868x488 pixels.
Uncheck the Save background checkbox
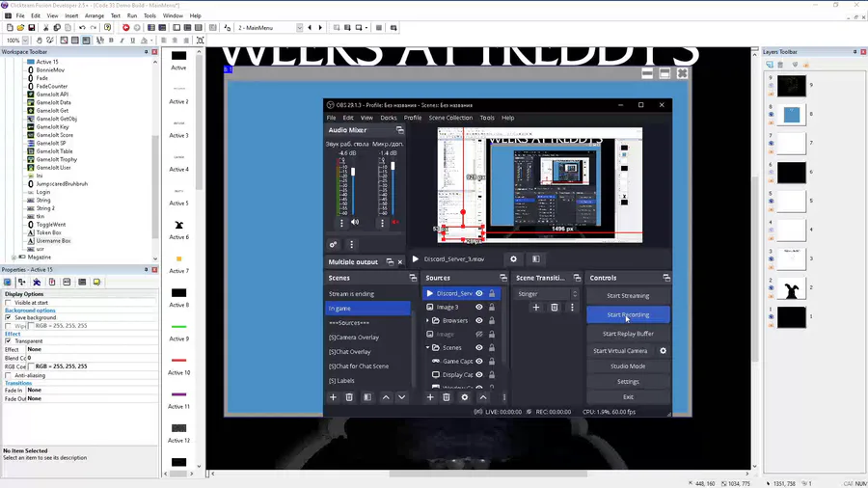(9, 317)
